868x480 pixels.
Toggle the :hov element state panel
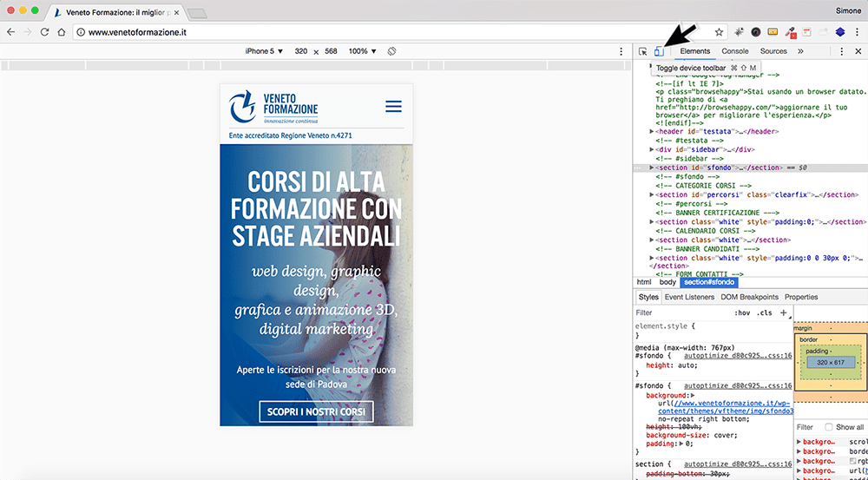pos(742,312)
